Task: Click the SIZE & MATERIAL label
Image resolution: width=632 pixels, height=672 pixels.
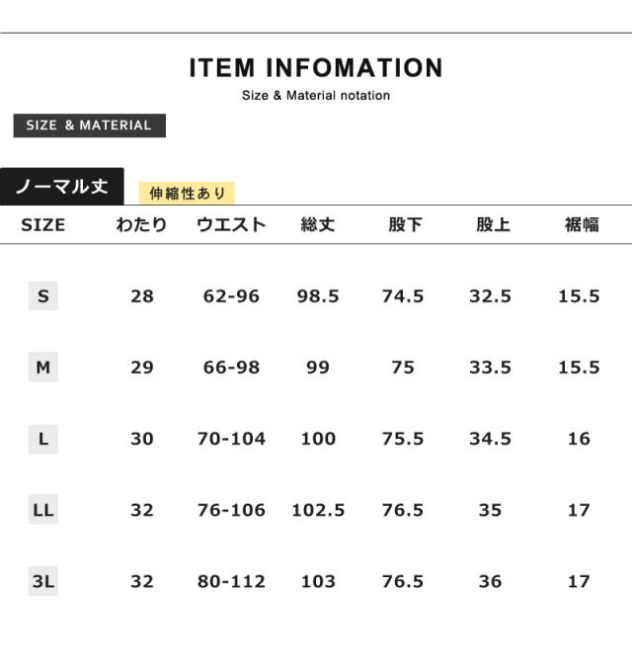Action: pos(89,126)
